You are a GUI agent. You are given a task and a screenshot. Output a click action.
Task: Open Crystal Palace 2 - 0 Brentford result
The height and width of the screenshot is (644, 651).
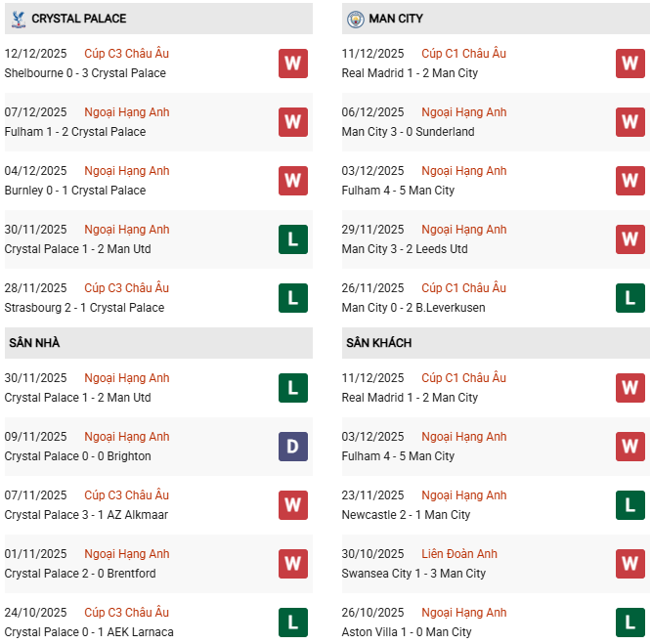pos(80,574)
